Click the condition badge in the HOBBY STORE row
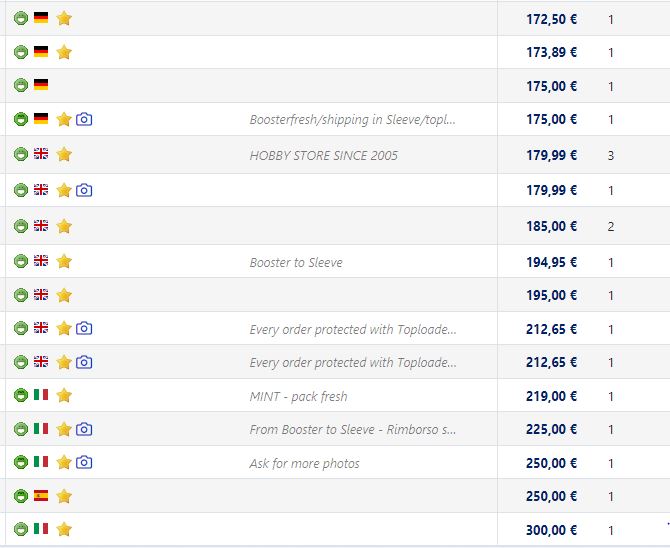 click(21, 154)
